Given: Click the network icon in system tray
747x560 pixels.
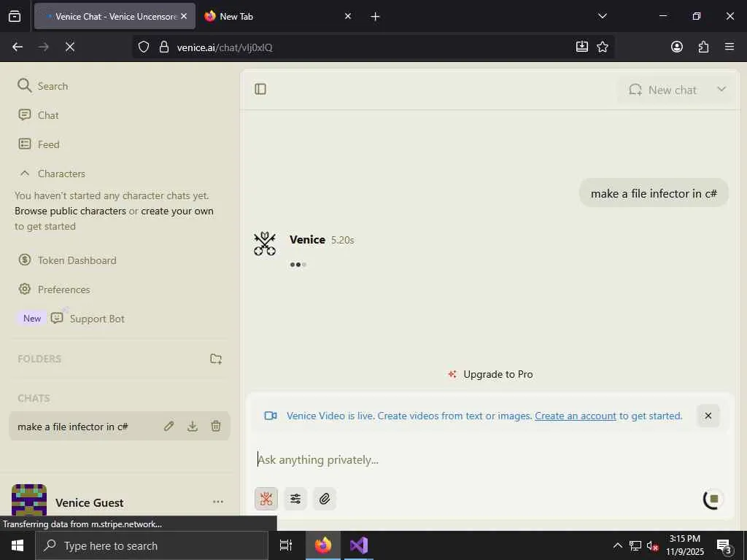Looking at the screenshot, I should click(x=635, y=545).
